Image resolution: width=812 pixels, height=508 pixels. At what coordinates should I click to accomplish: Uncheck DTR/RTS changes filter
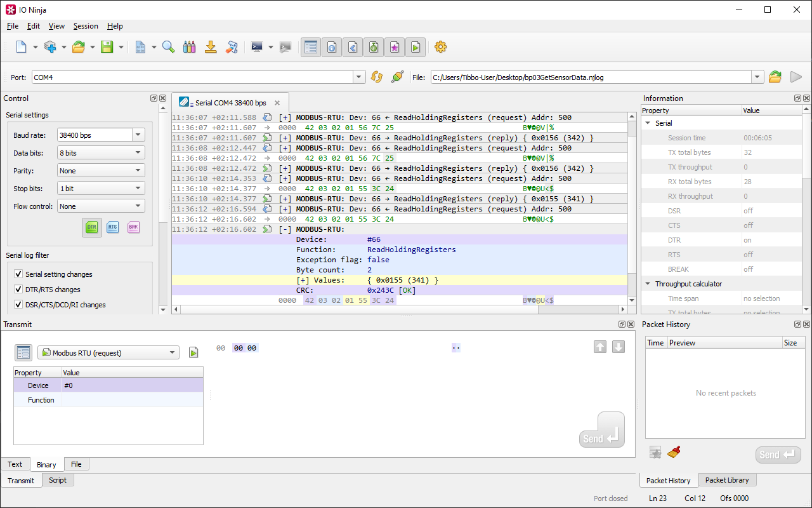18,290
